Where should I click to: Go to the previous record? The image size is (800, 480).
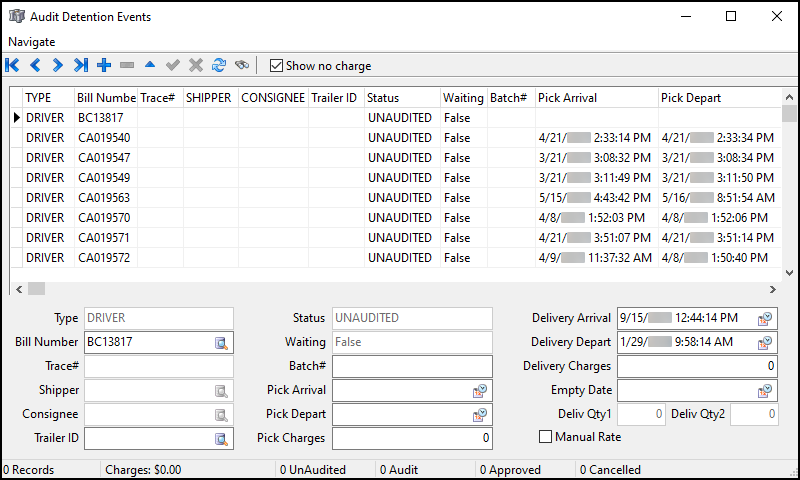(x=35, y=66)
